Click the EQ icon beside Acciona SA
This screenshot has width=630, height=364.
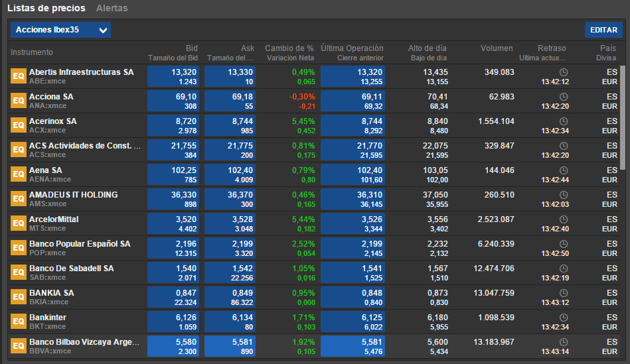coord(19,100)
